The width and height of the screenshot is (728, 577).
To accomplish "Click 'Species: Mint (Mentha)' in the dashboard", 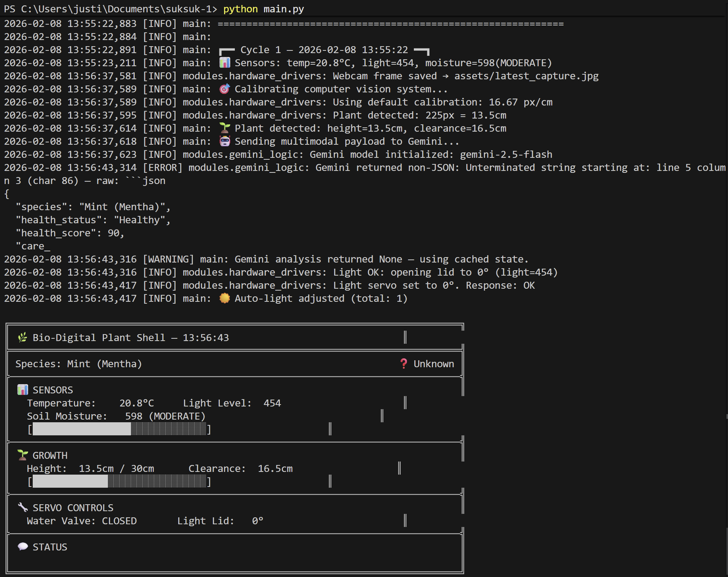I will 79,364.
